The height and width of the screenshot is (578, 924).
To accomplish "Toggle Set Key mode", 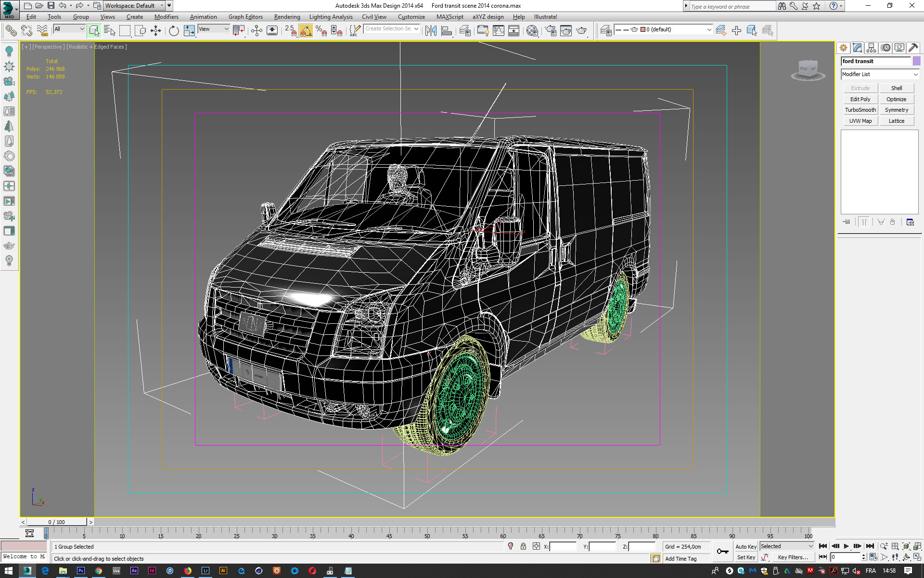I will pos(745,557).
